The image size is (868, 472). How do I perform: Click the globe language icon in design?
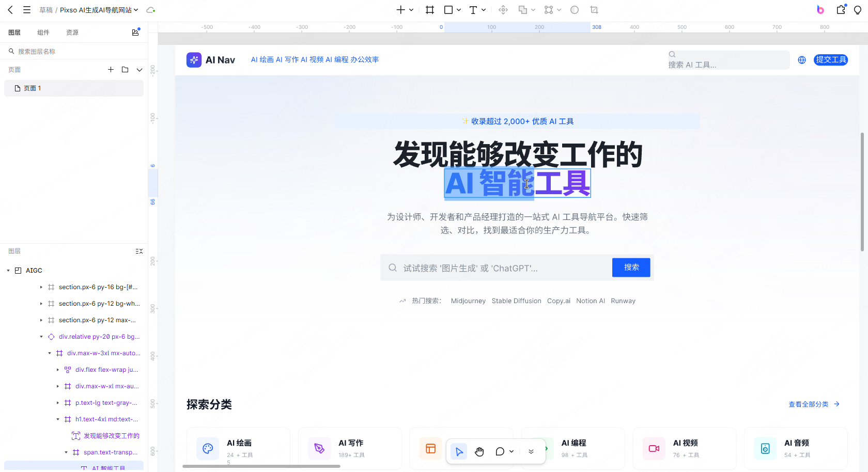802,60
